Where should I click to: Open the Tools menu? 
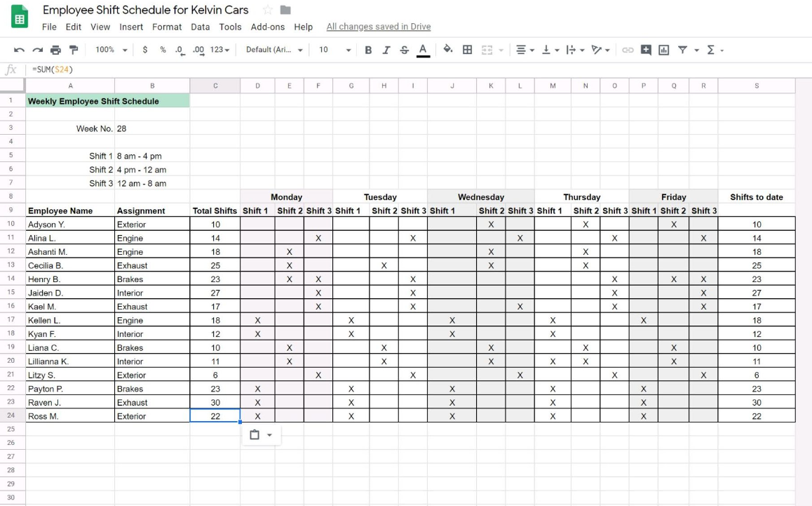[x=230, y=27]
